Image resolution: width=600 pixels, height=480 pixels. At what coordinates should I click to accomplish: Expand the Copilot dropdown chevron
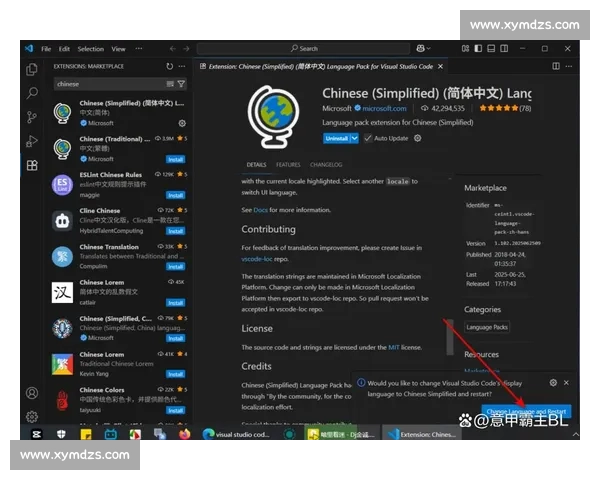[x=428, y=48]
